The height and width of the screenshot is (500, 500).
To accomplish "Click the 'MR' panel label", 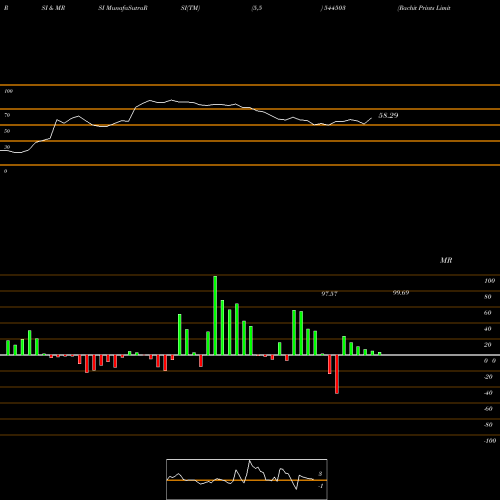I will (446, 260).
